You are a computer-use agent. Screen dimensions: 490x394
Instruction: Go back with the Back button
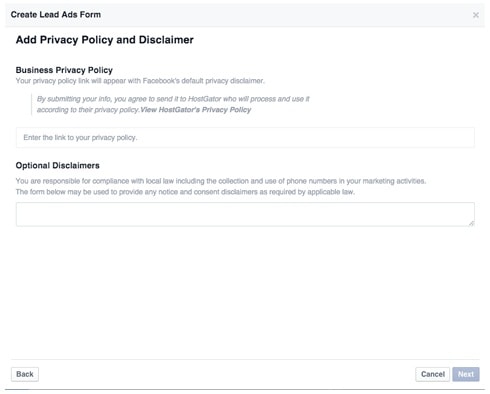(x=25, y=374)
